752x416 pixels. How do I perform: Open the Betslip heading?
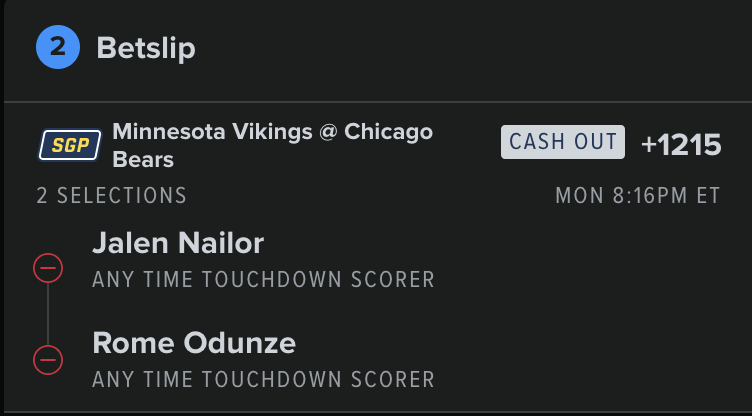tap(146, 48)
